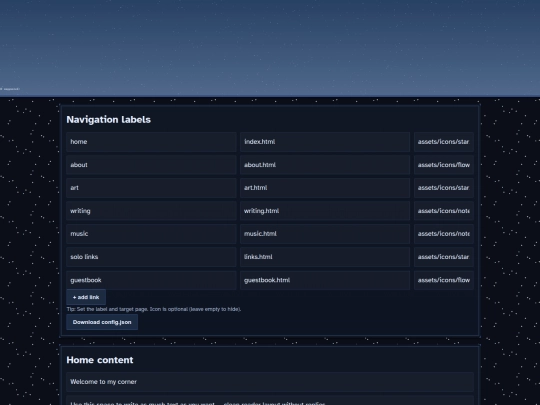
Task: Edit icon path field in home row
Action: pos(444,142)
